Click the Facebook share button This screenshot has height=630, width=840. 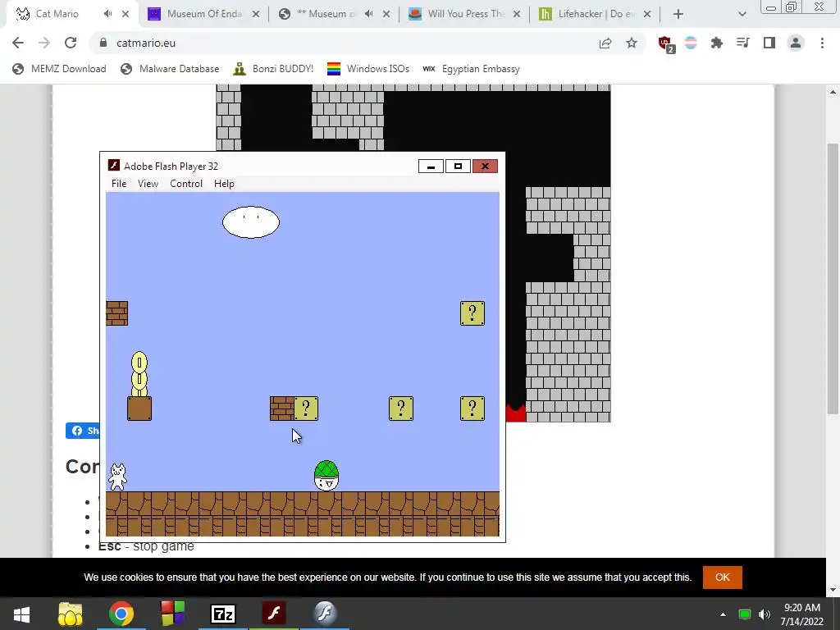83,431
